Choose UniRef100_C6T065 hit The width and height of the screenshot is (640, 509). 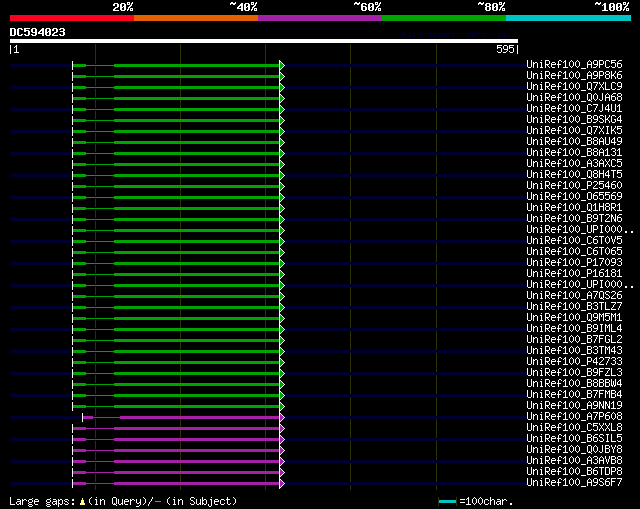574,251
